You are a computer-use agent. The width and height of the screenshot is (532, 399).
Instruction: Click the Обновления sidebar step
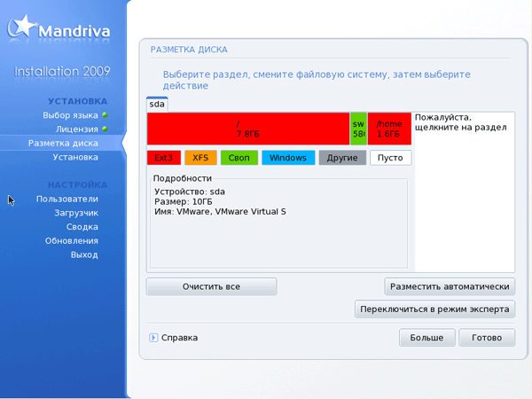(x=72, y=240)
